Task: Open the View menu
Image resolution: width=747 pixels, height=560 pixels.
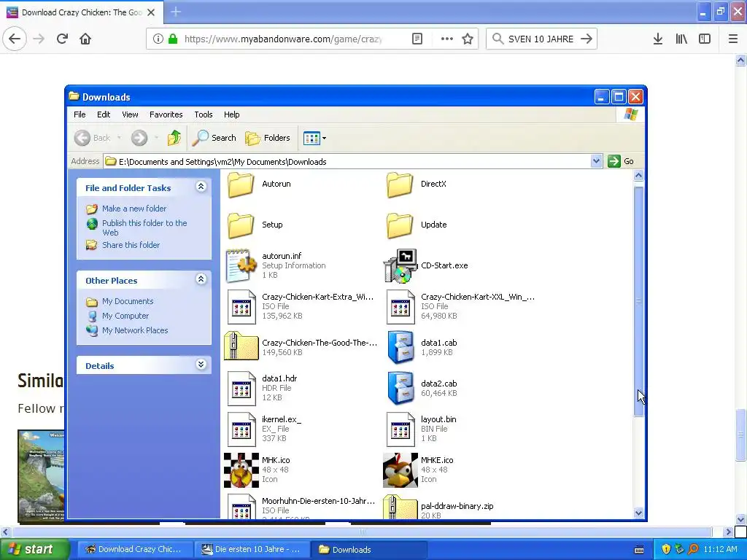Action: 130,114
